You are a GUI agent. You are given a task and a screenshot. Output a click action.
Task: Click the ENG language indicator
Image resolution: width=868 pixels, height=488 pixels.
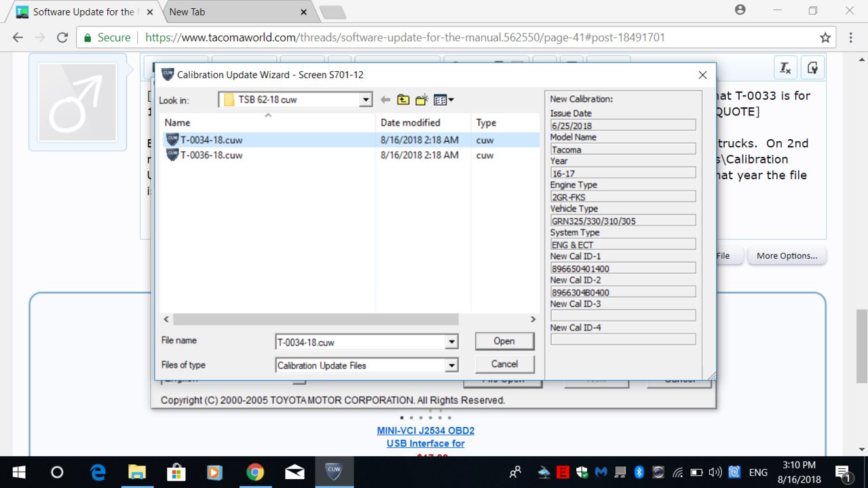point(758,472)
